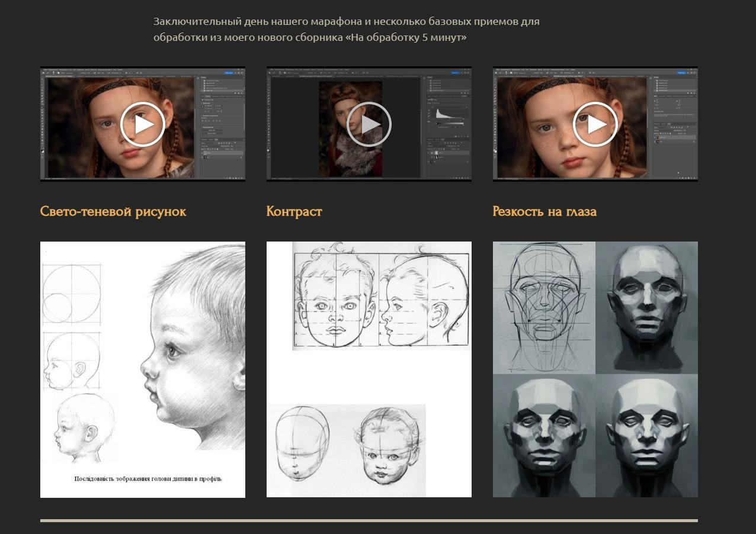Play the Контраст video lesson

coord(369,124)
